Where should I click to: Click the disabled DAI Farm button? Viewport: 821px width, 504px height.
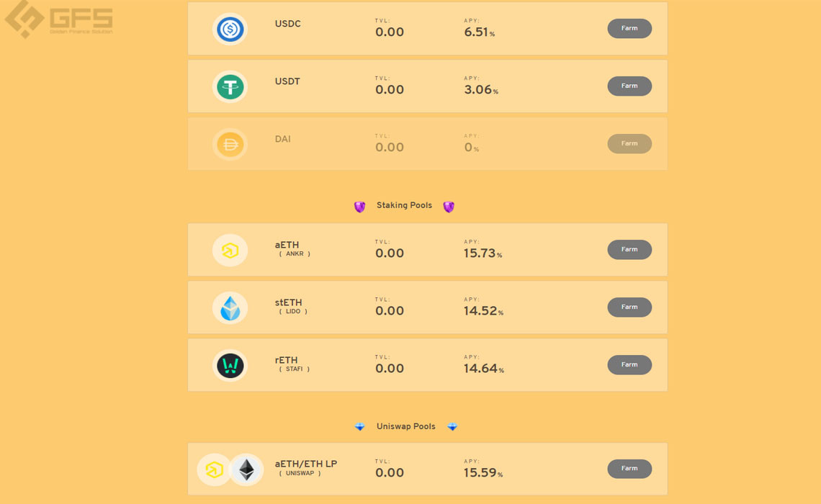629,143
